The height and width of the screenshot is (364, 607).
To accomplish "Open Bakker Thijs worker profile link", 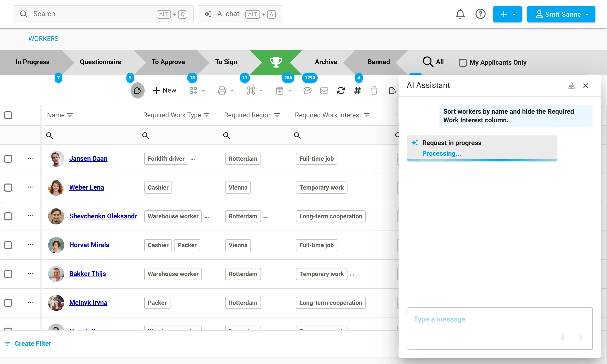I will tap(88, 274).
